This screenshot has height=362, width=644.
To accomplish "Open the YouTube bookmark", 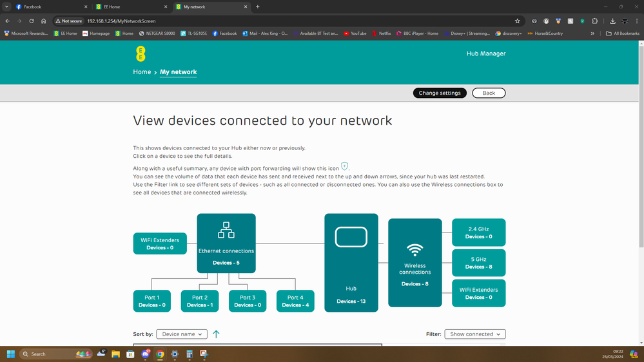I will [355, 33].
